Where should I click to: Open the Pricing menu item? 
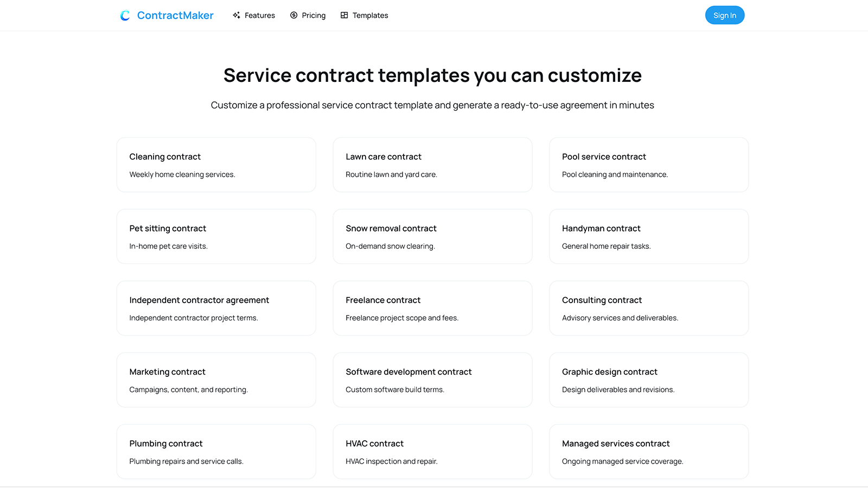coord(314,15)
